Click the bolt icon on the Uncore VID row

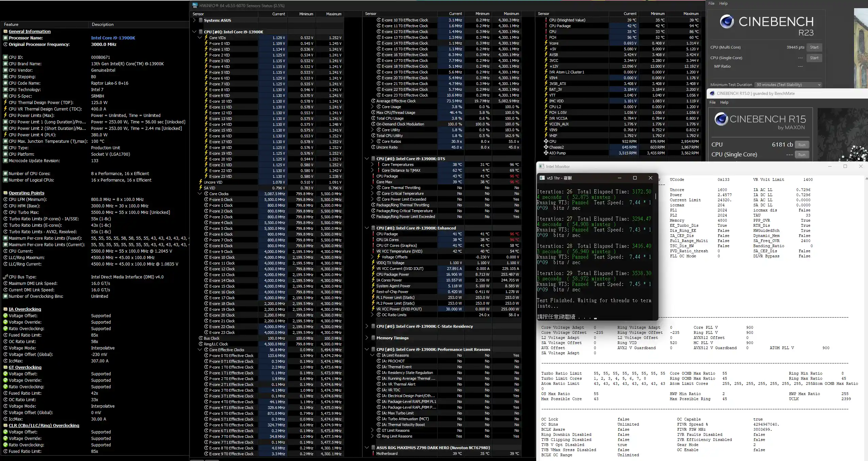click(201, 182)
